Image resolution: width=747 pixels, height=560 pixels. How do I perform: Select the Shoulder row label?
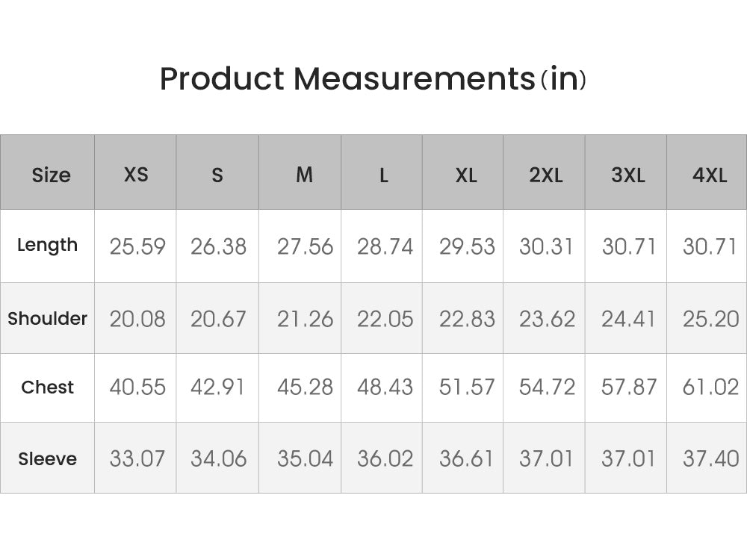coord(47,318)
